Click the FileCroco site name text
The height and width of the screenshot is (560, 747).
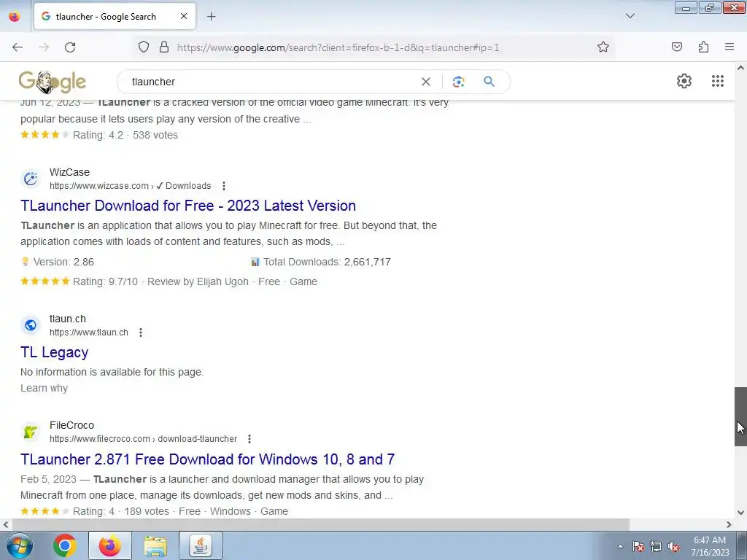[72, 425]
